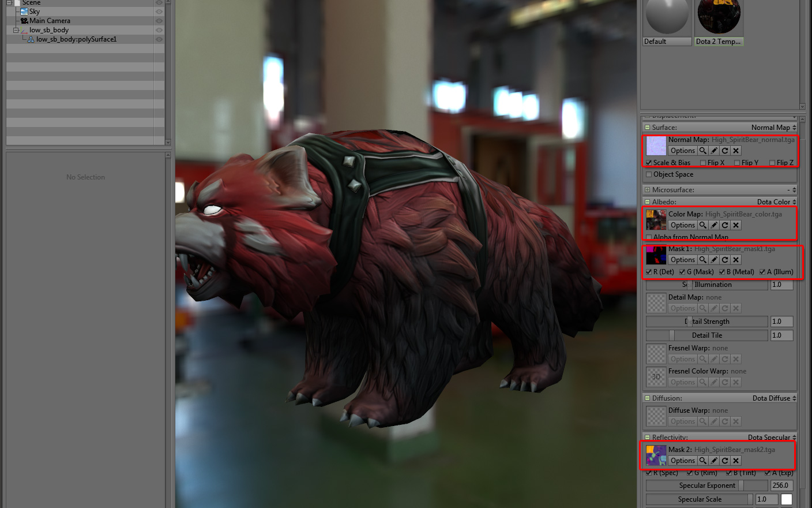Viewport: 812px width, 508px height.
Task: Click the white Specular Scale color swatch
Action: (787, 499)
